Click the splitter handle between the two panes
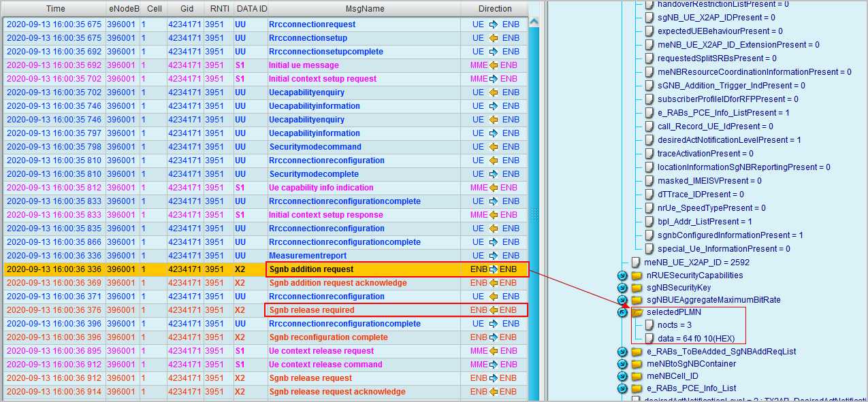The image size is (868, 402). [x=534, y=212]
